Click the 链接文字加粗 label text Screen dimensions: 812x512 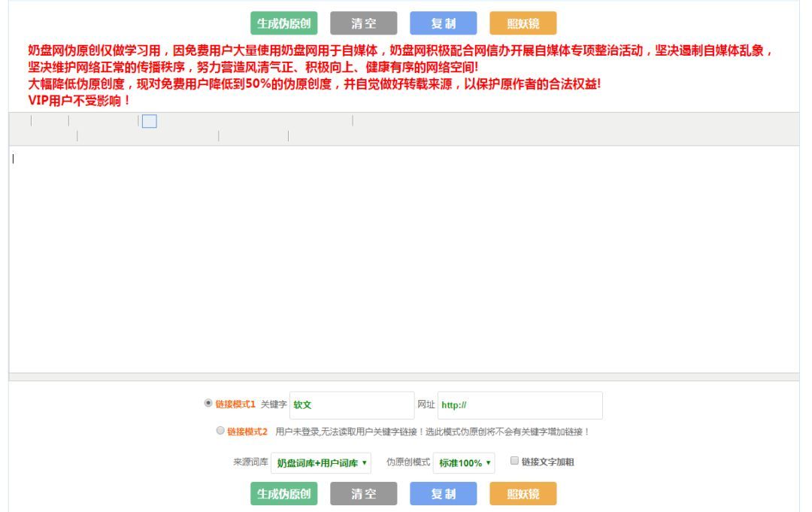[547, 462]
